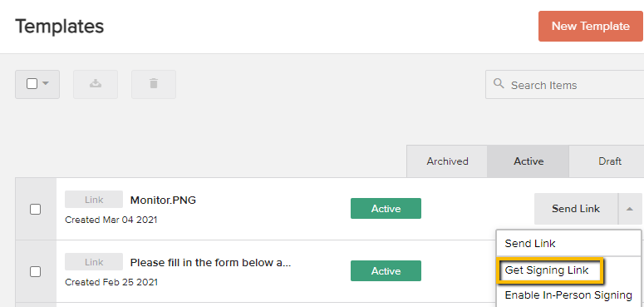Click the trash delete icon
644x307 pixels.
pos(154,84)
